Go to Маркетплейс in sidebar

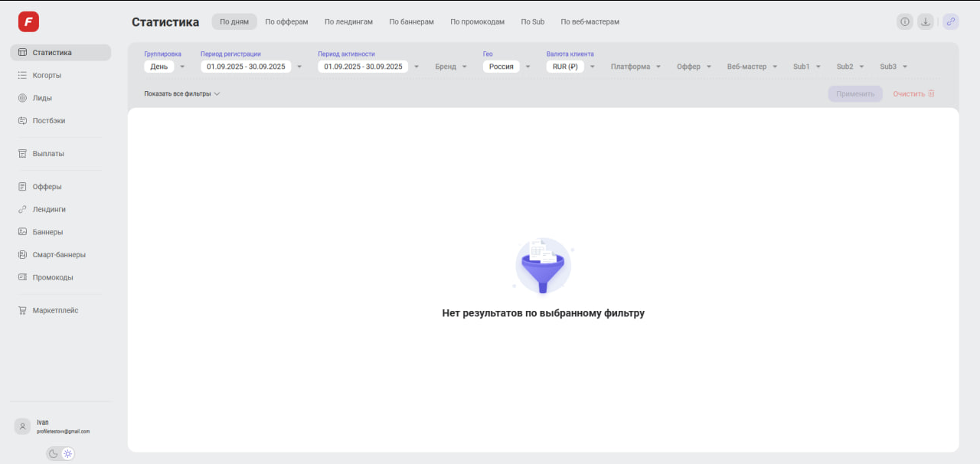click(55, 310)
